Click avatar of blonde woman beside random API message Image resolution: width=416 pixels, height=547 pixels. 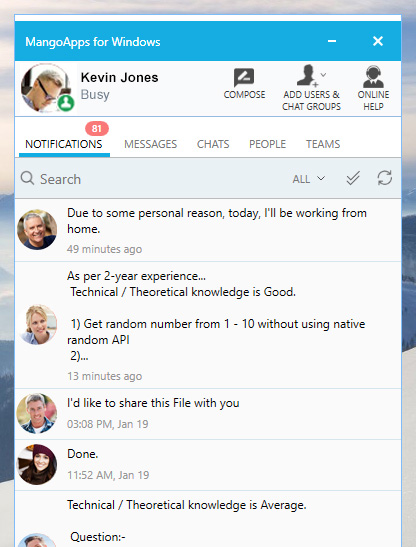pyautogui.click(x=37, y=324)
